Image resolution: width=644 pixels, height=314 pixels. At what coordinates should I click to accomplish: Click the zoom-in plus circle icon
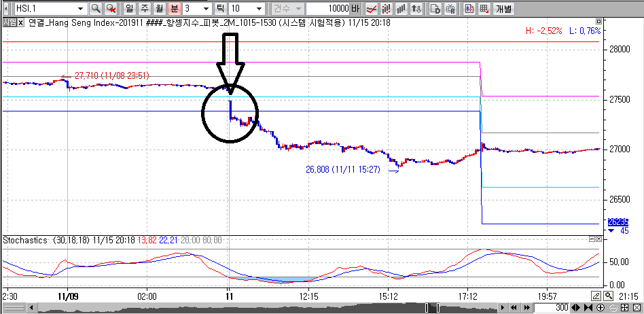point(601,308)
